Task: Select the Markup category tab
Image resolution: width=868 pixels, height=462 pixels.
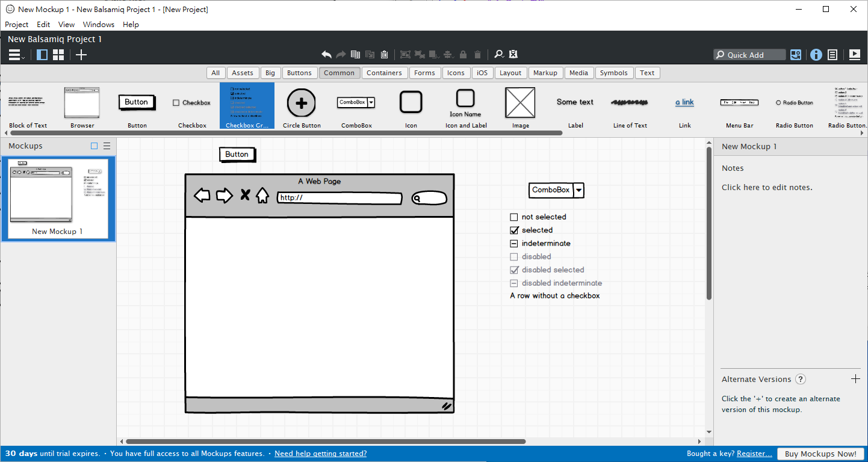Action: [x=545, y=73]
